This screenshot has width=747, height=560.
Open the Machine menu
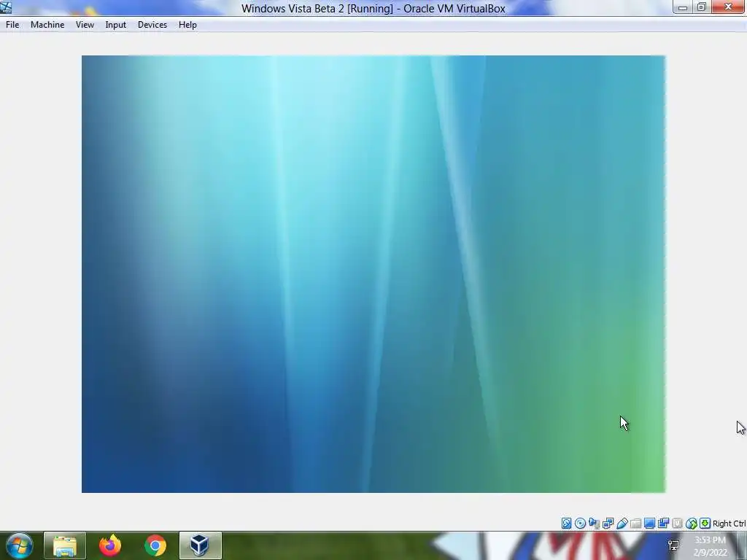click(x=47, y=25)
